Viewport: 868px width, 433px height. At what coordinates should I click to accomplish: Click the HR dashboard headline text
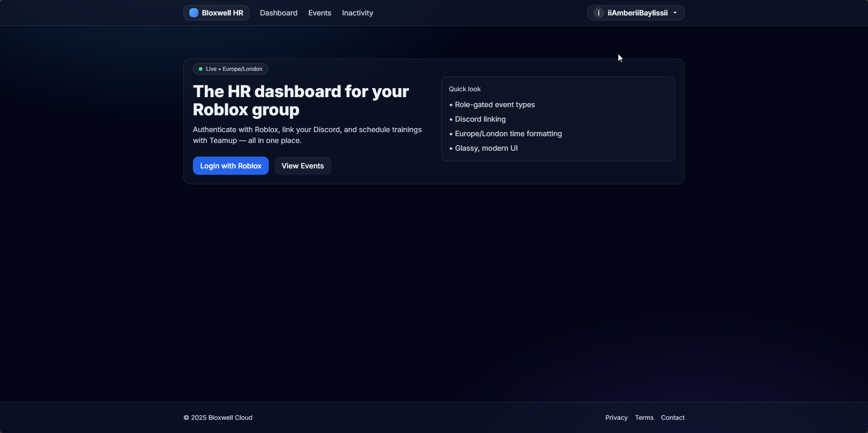pyautogui.click(x=301, y=100)
